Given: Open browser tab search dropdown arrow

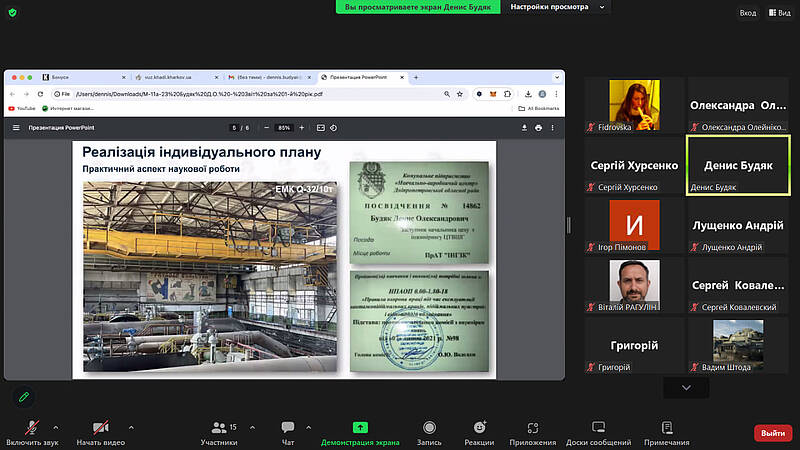Looking at the screenshot, I should (557, 77).
